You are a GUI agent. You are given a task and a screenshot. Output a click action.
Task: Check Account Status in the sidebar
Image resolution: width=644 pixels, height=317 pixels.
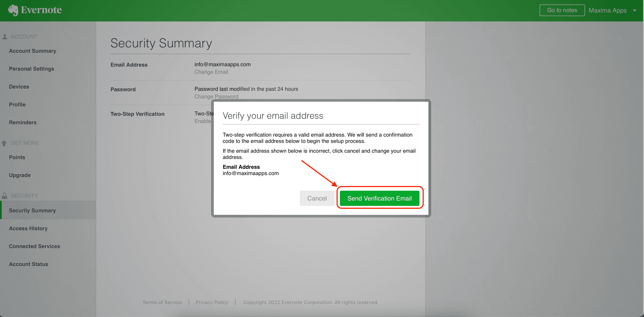(x=28, y=264)
